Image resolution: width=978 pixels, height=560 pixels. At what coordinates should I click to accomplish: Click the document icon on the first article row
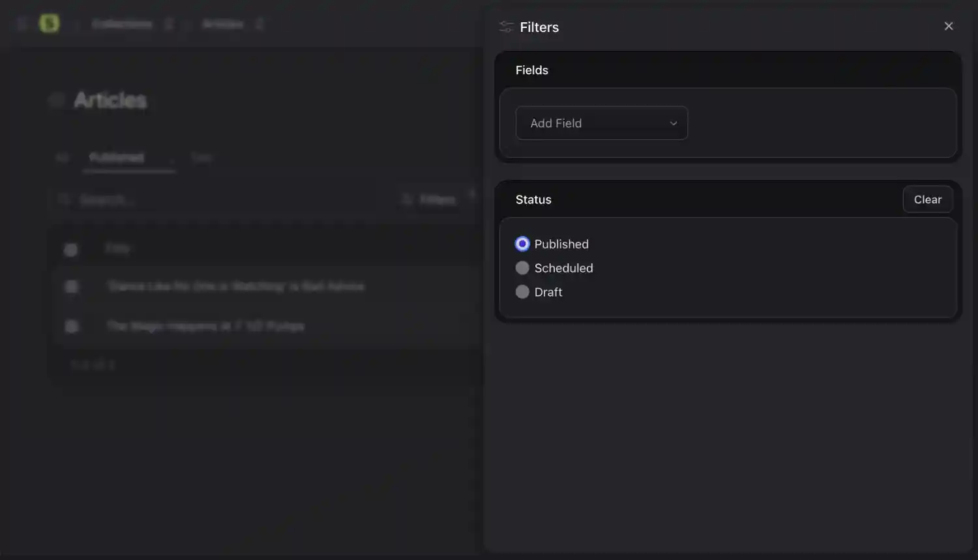pos(70,248)
